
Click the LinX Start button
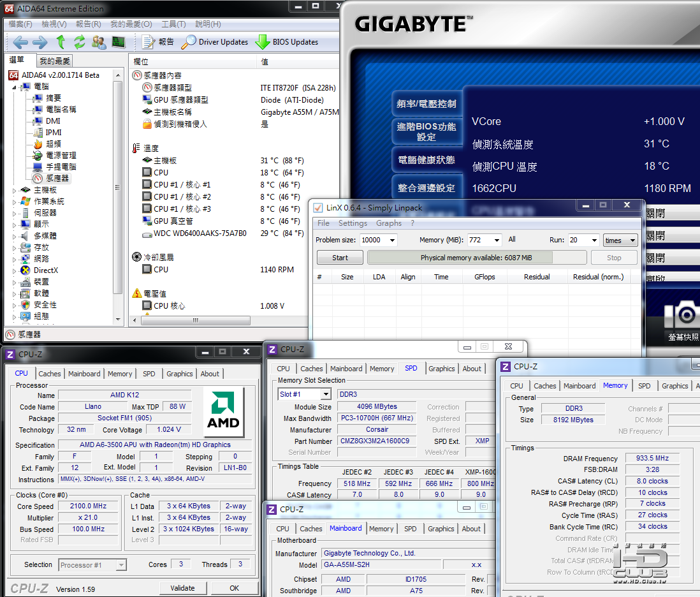coord(340,258)
